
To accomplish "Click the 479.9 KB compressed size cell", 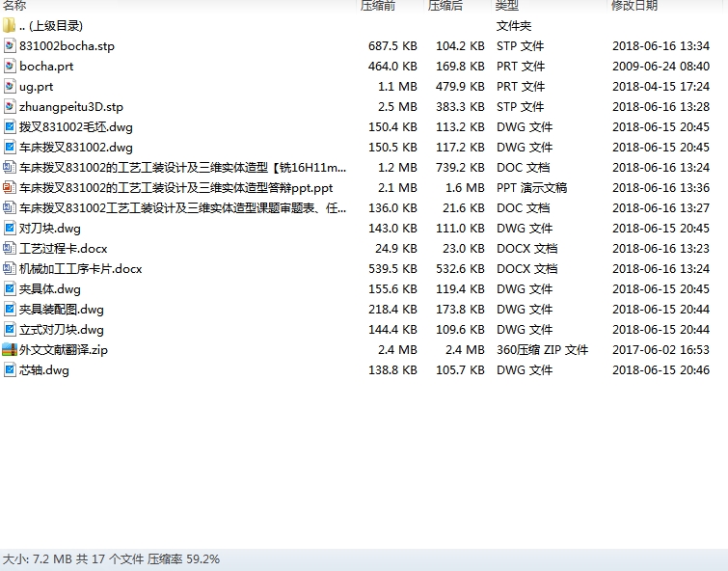I will click(x=460, y=87).
